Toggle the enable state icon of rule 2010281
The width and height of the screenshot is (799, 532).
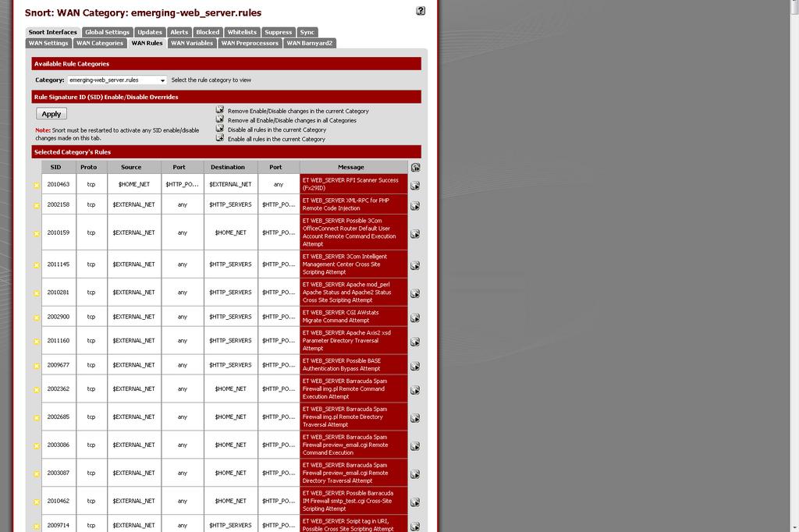coord(37,293)
